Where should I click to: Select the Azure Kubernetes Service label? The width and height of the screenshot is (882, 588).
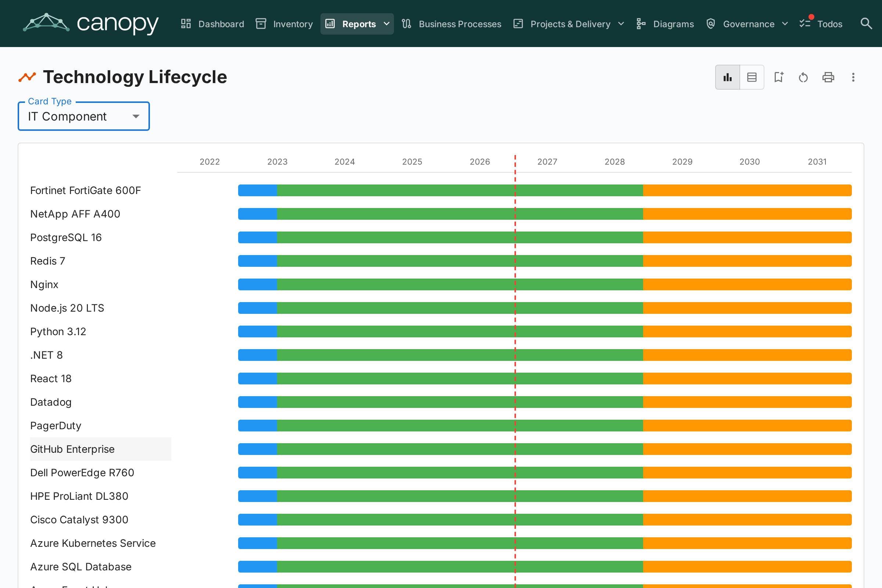[93, 544]
